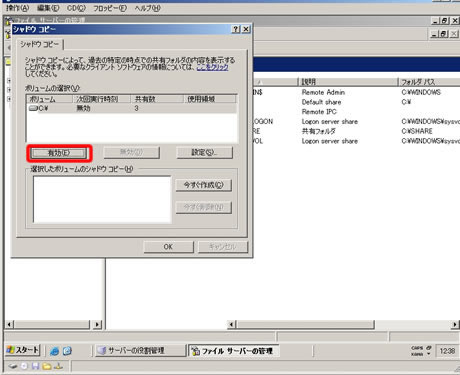
Task: Click the 有効(E) enable button
Action: [59, 153]
